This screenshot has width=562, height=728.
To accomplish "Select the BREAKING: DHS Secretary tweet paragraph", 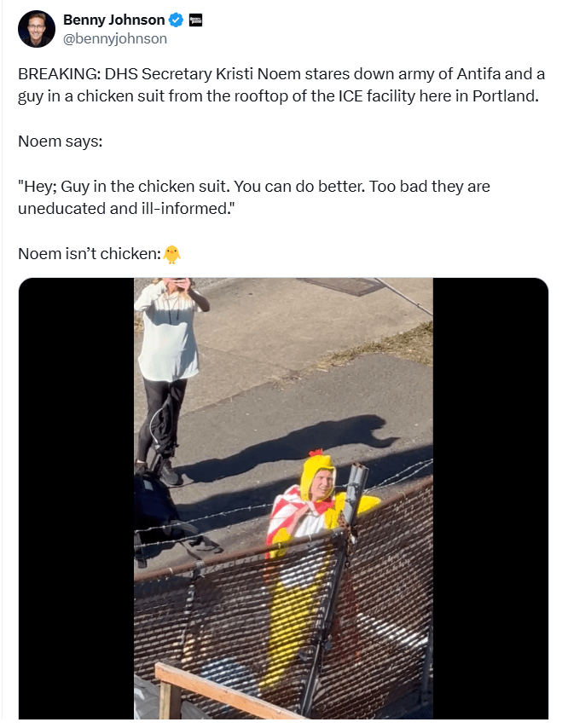I will 281,85.
